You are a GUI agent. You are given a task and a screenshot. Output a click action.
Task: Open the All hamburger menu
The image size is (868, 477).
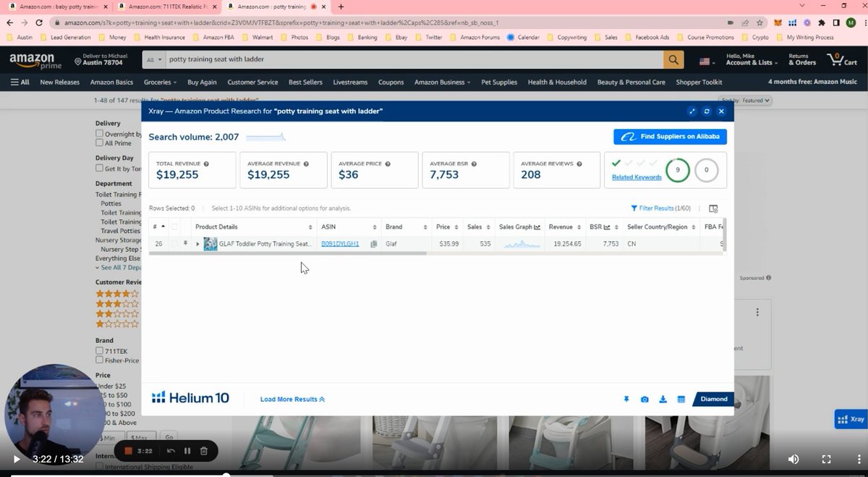pyautogui.click(x=20, y=82)
